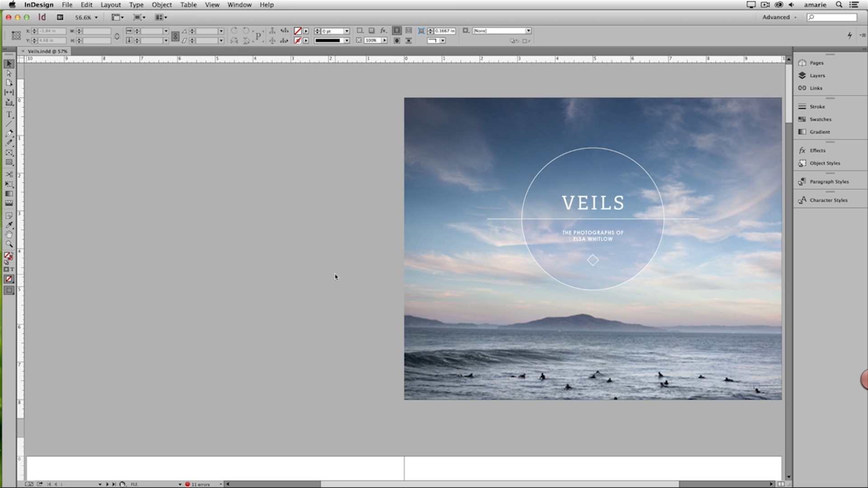Select the Pen tool
The width and height of the screenshot is (868, 488).
(9, 133)
